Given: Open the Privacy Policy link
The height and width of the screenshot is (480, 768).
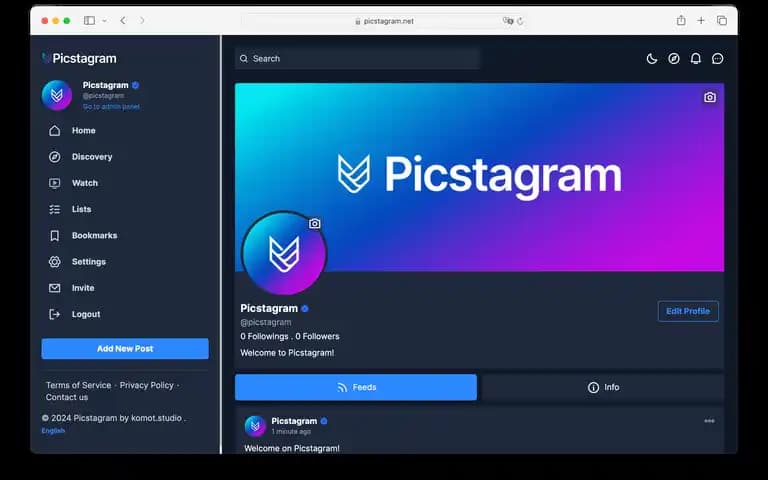Looking at the screenshot, I should point(146,385).
